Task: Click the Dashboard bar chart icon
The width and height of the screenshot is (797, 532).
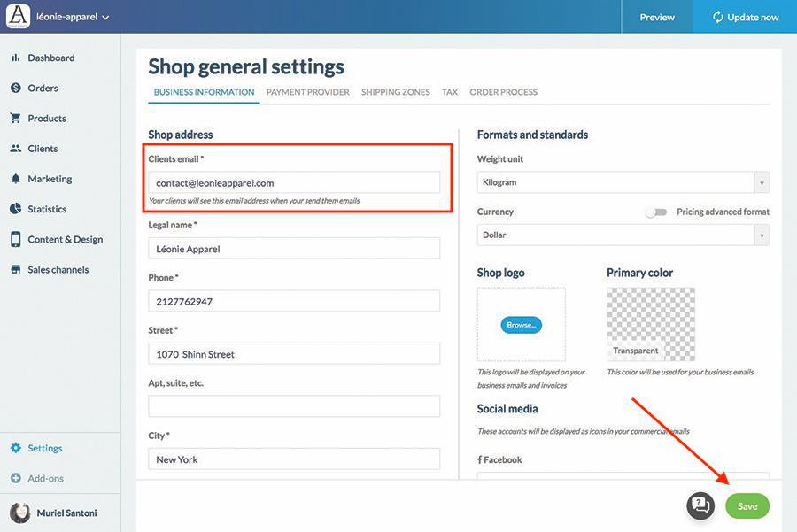Action: pyautogui.click(x=15, y=58)
